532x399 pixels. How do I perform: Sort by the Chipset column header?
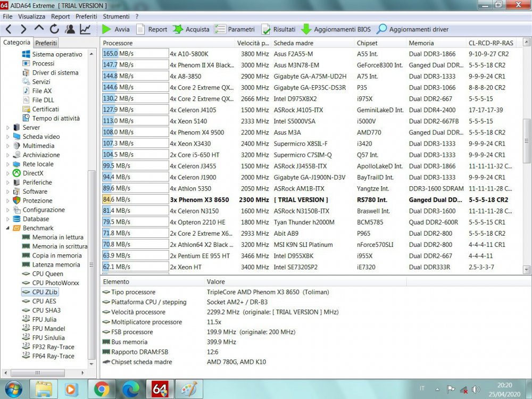[367, 43]
